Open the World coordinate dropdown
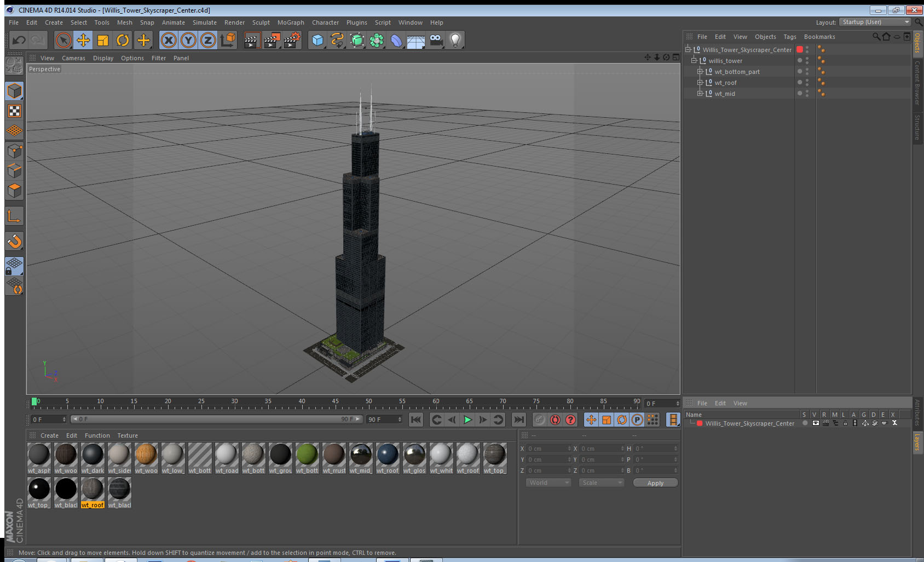The height and width of the screenshot is (562, 924). (549, 483)
